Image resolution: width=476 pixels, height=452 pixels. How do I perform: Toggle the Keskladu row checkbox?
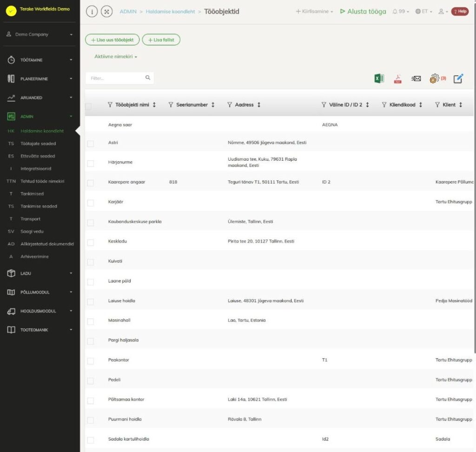(x=91, y=242)
